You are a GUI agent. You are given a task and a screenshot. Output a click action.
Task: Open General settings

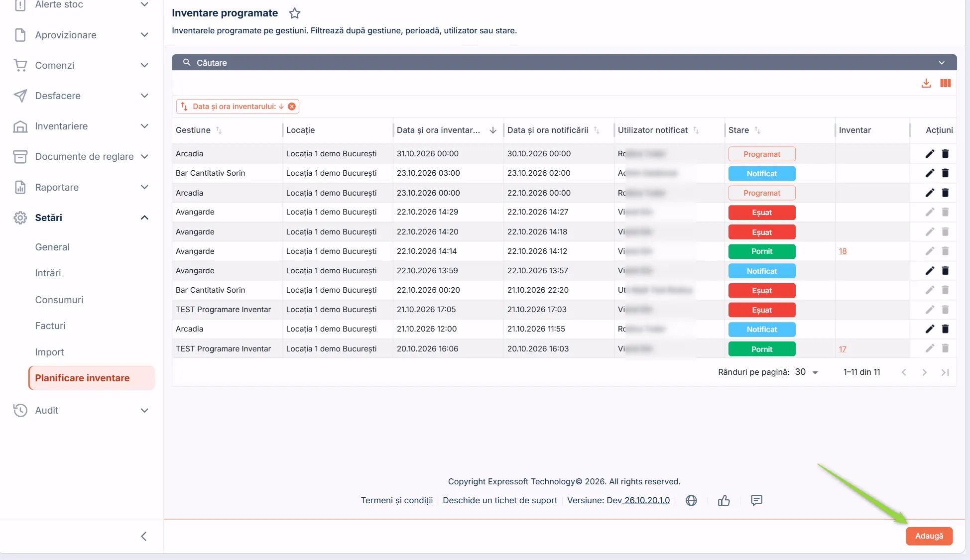coord(52,247)
